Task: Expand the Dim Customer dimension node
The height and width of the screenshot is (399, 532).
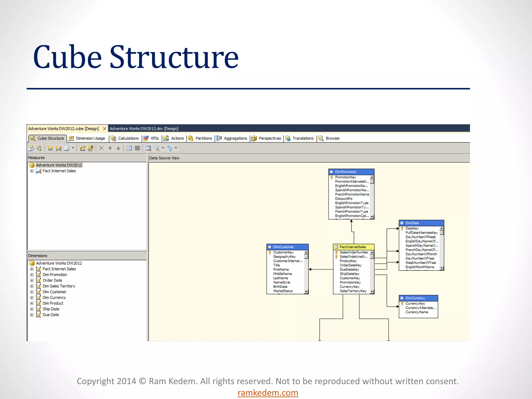Action: (32, 292)
